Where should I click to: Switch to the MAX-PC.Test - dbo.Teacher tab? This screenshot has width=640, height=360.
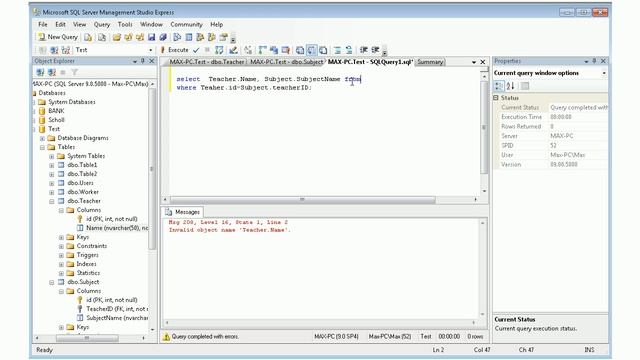[207, 62]
